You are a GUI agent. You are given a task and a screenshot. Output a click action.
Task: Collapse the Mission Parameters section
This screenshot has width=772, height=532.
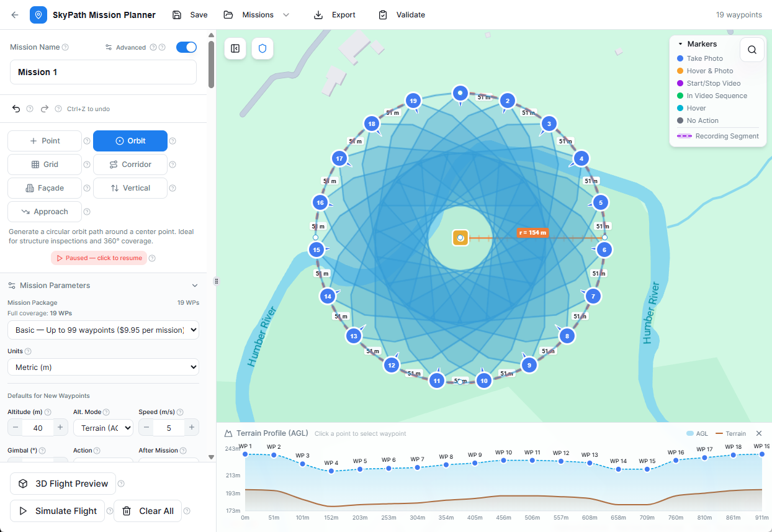[x=195, y=286]
